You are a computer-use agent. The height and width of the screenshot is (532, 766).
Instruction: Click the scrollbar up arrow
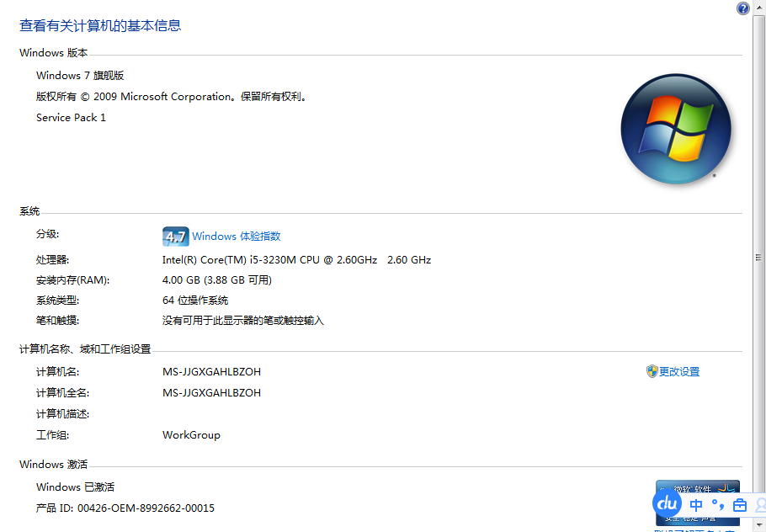click(759, 7)
